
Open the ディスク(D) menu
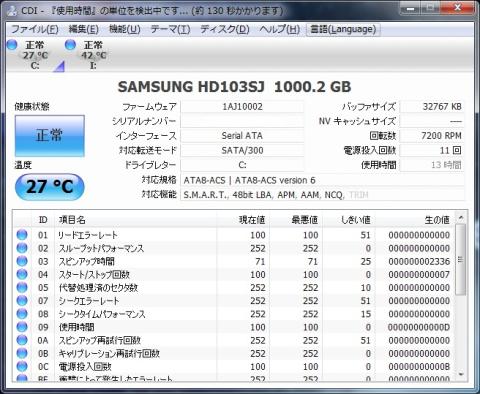pyautogui.click(x=225, y=29)
